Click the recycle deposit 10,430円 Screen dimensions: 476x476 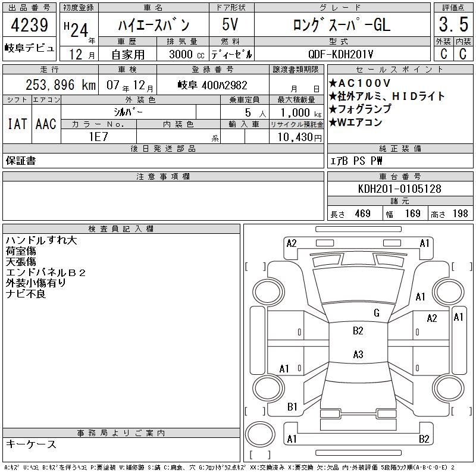click(296, 137)
